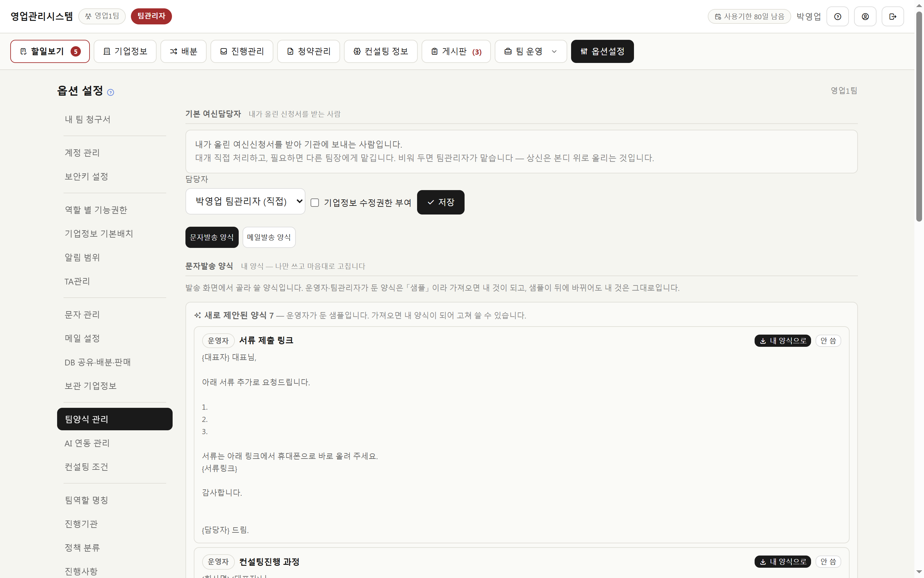Select the 문자발송 양식 sub-tab button
This screenshot has width=924, height=578.
[212, 237]
